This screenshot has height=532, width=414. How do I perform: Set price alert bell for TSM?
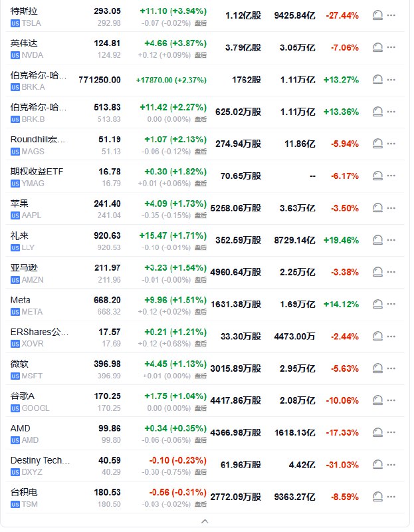click(x=377, y=497)
